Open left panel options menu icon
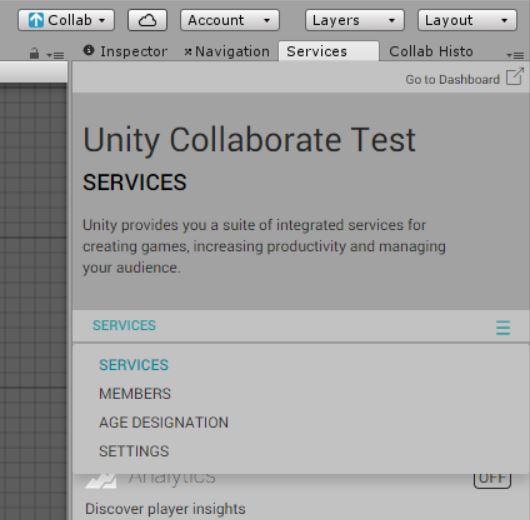 click(x=55, y=55)
